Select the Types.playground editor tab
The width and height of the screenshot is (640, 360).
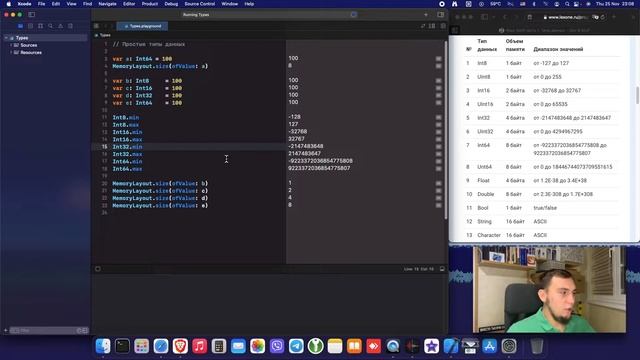tap(142, 26)
